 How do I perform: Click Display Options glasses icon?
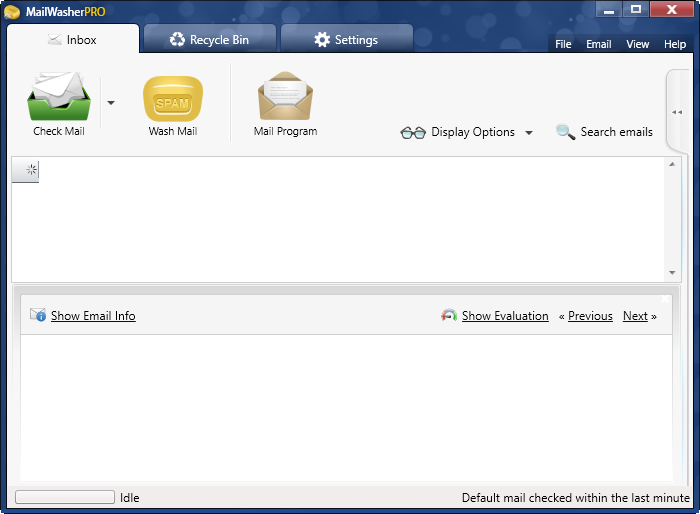click(x=413, y=133)
